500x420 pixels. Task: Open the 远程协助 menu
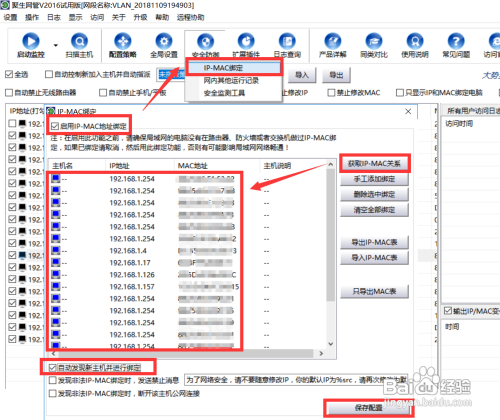pyautogui.click(x=191, y=17)
